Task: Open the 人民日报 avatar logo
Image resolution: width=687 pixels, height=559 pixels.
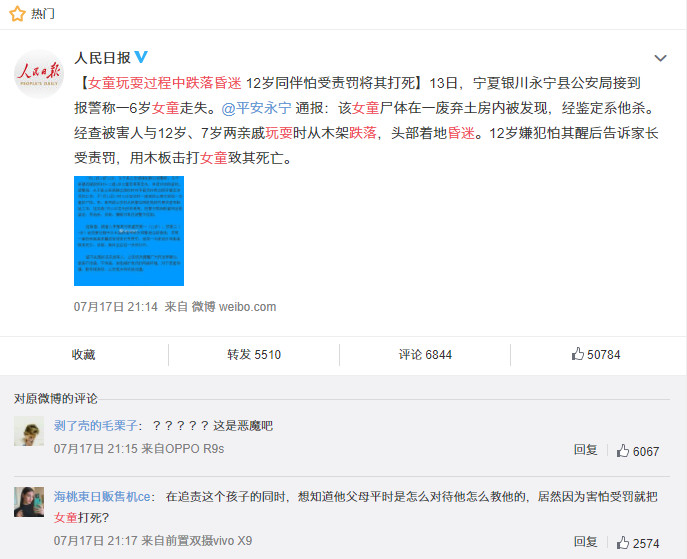Action: 39,74
